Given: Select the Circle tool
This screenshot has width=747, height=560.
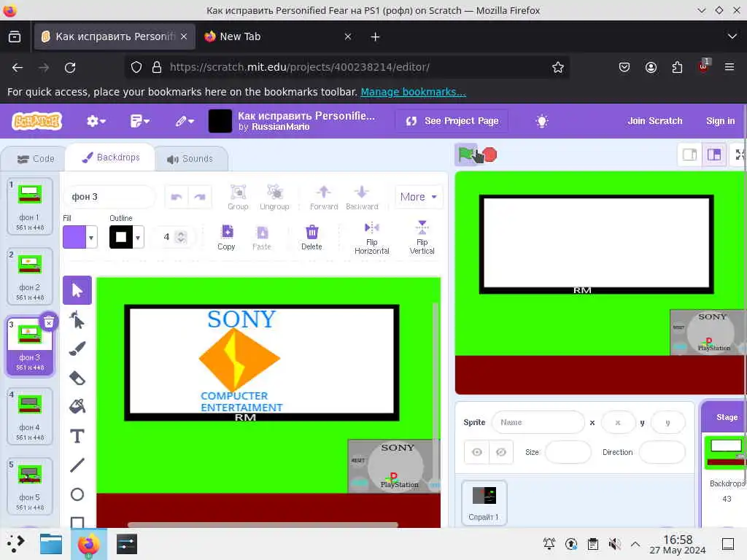Looking at the screenshot, I should coord(77,494).
